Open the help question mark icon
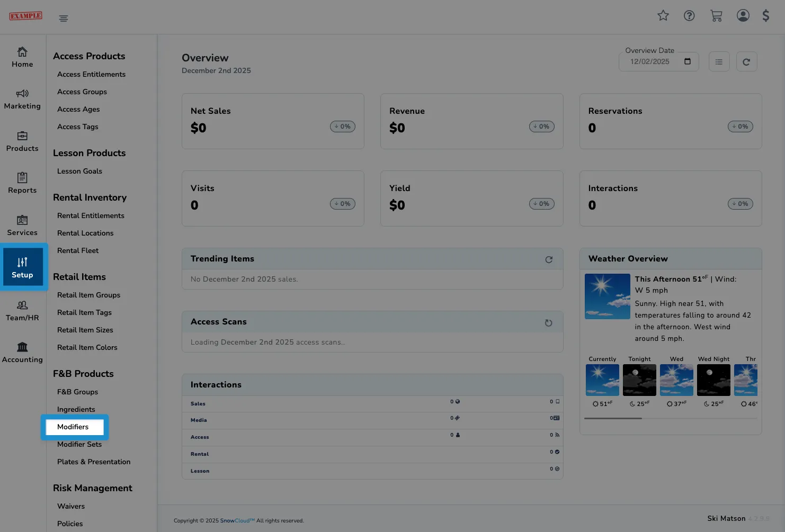This screenshot has height=532, width=785. point(689,15)
